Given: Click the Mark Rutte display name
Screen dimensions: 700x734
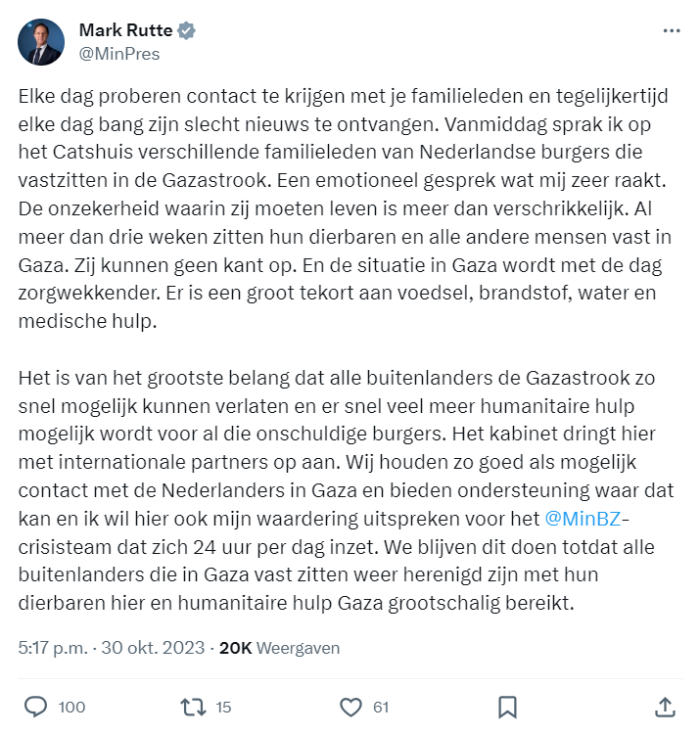Looking at the screenshot, I should coord(123,30).
